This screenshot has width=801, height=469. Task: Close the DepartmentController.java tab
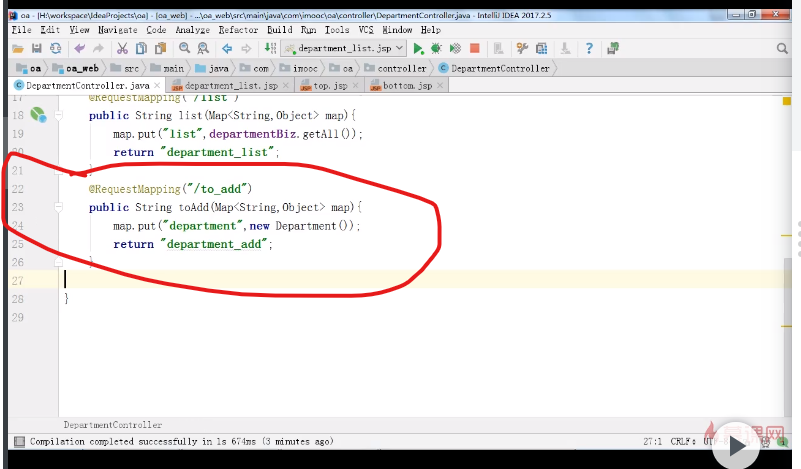[157, 85]
